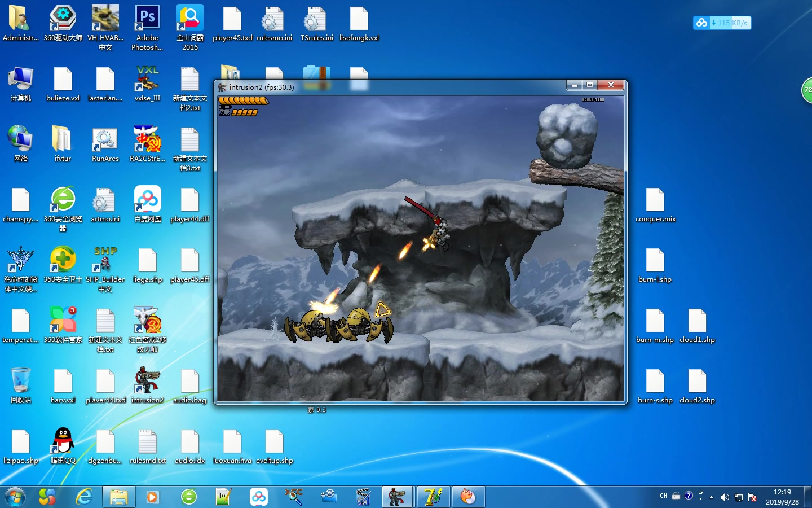Launch the RA2CStrE shortcut
812x508 pixels.
pos(147,144)
